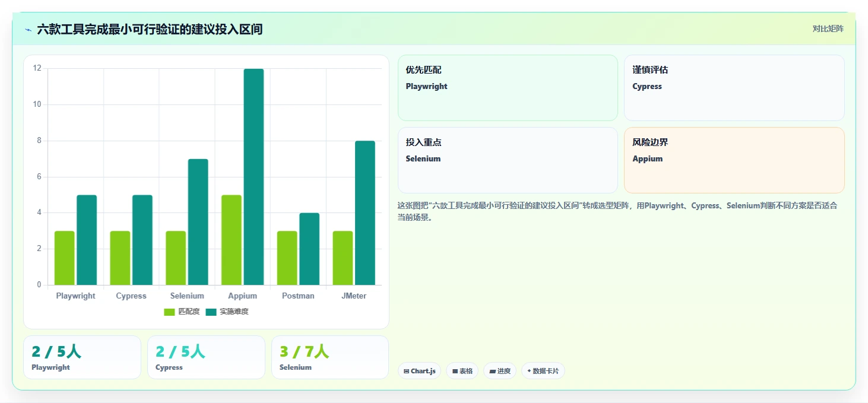Click the Cypress 实施难度 teal bar
The image size is (868, 403).
pos(142,240)
